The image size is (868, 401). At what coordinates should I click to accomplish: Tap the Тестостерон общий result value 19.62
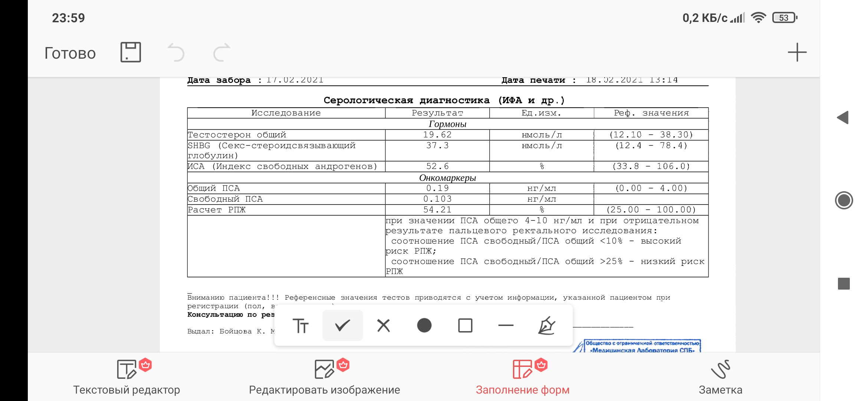[x=437, y=135]
